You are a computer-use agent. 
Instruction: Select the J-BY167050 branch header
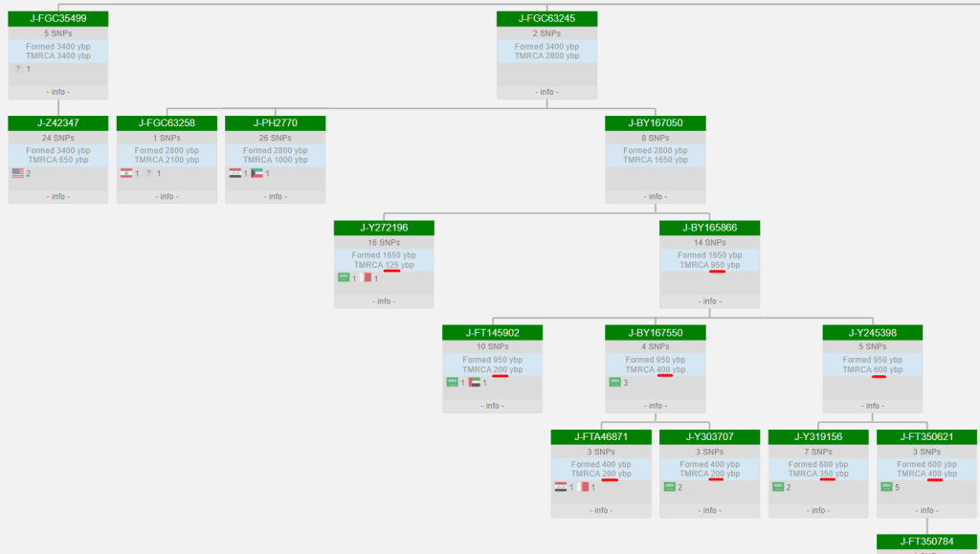[x=655, y=123]
